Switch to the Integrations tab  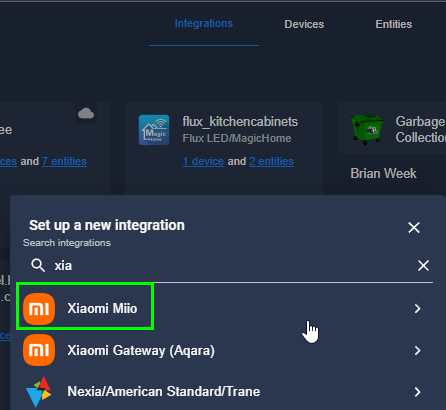pos(204,24)
